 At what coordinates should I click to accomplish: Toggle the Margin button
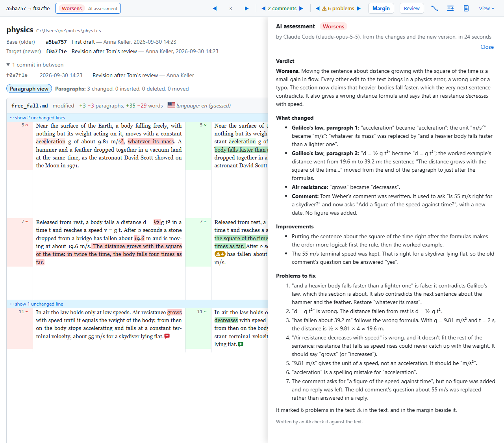pyautogui.click(x=381, y=8)
